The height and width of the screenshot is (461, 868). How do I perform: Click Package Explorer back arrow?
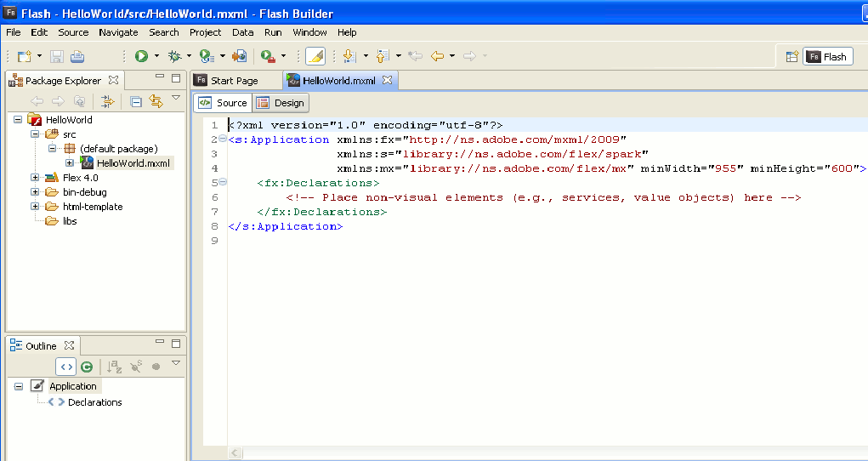click(x=37, y=101)
